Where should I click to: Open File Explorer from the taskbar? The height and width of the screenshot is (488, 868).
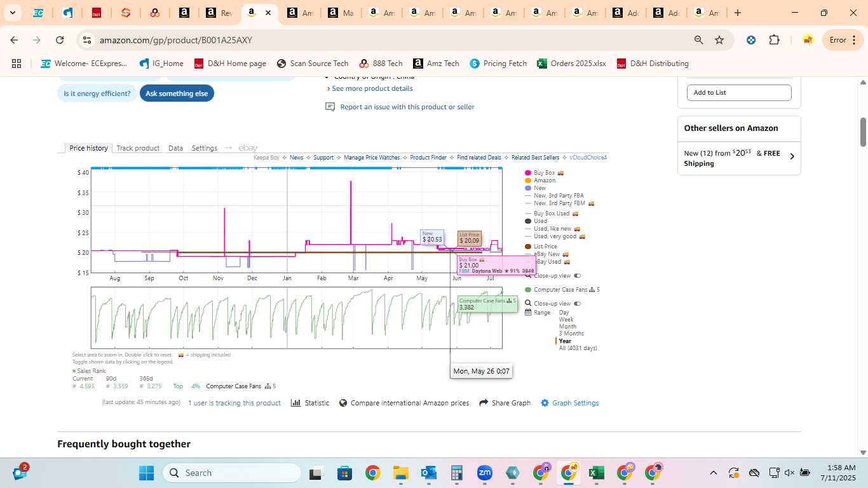tap(400, 473)
